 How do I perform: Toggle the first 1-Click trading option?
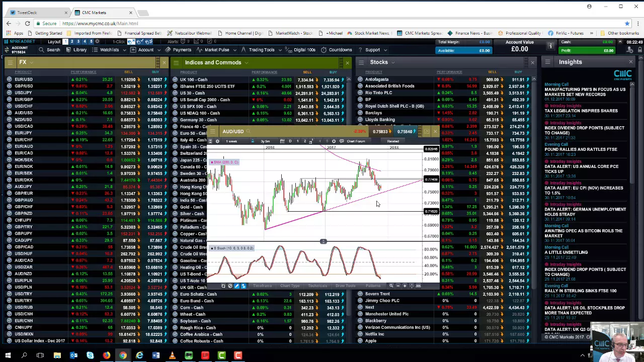coord(131,42)
